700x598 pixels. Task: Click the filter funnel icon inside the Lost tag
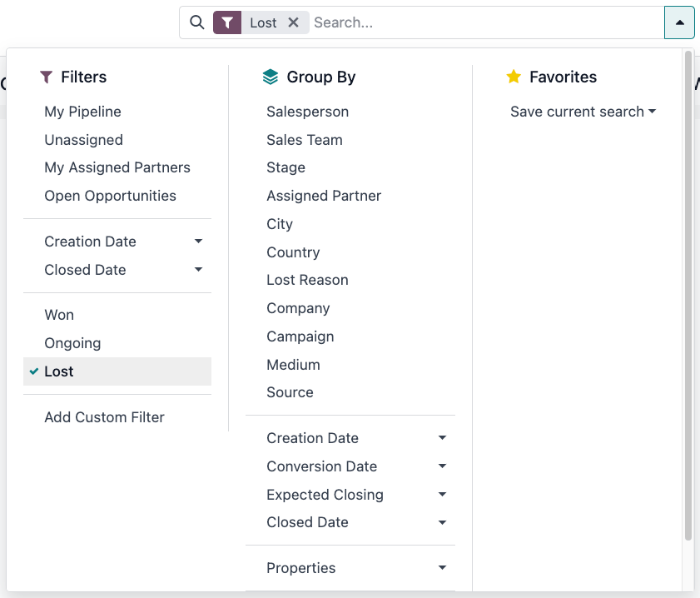[x=226, y=22]
